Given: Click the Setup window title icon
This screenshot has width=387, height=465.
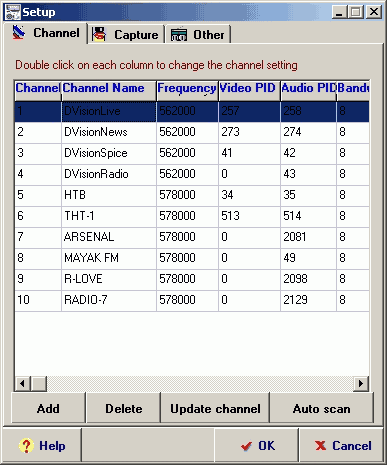Looking at the screenshot, I should pyautogui.click(x=12, y=12).
